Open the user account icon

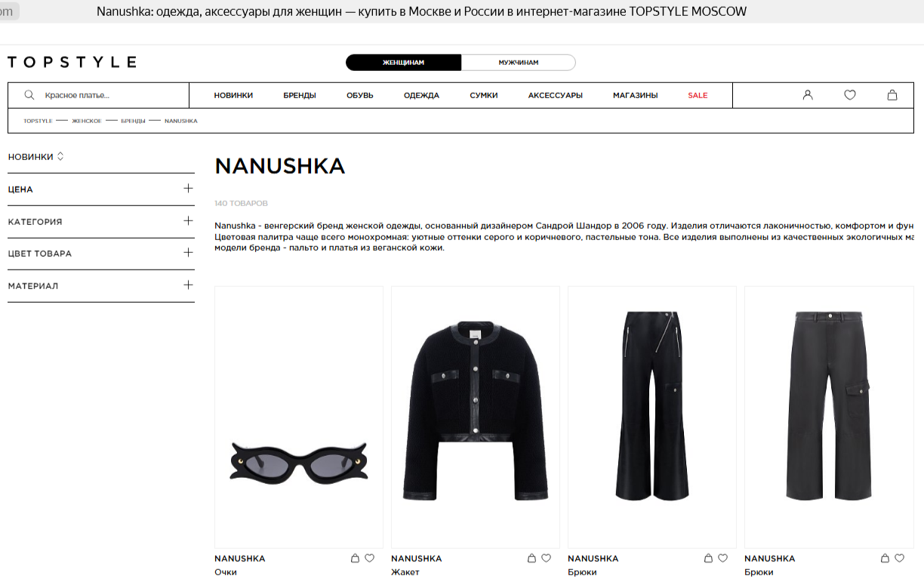808,95
